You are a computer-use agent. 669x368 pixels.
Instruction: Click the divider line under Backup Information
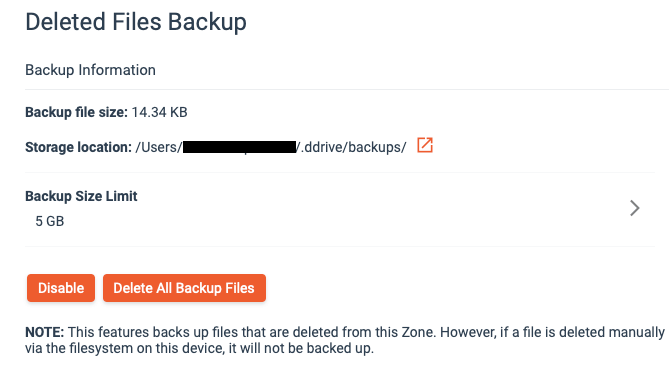coord(346,90)
